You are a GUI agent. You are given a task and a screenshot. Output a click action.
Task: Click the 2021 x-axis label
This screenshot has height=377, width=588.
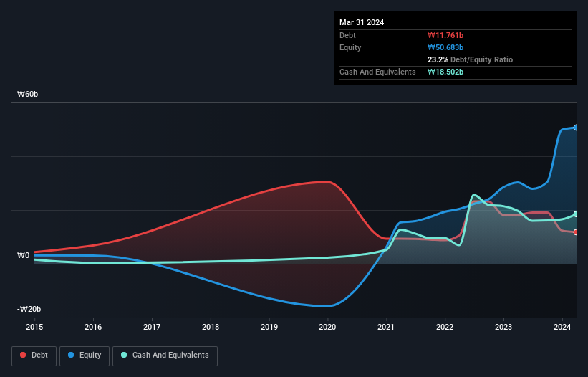pyautogui.click(x=386, y=327)
